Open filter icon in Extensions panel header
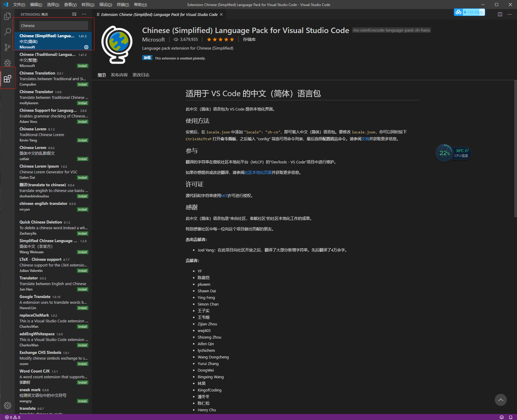Image resolution: width=517 pixels, height=420 pixels. 74,14
